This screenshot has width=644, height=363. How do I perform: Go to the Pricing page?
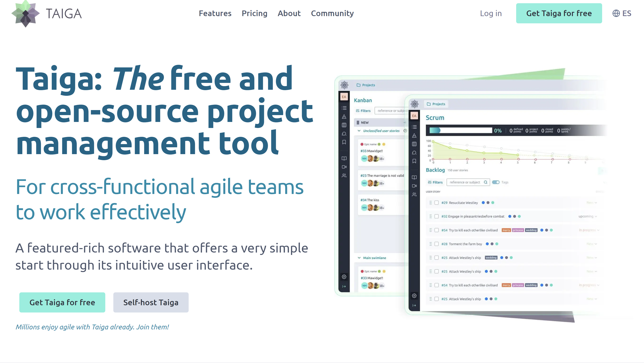click(254, 13)
